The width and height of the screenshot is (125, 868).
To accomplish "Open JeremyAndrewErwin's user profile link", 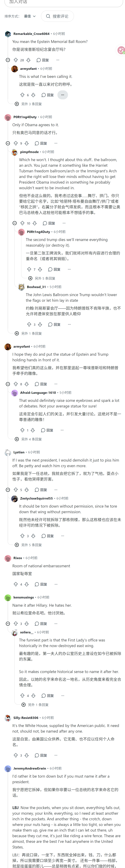I will click(x=30, y=775).
